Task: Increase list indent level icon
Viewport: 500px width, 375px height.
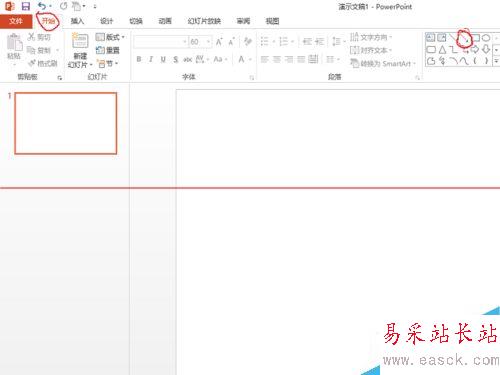Action: pos(319,41)
